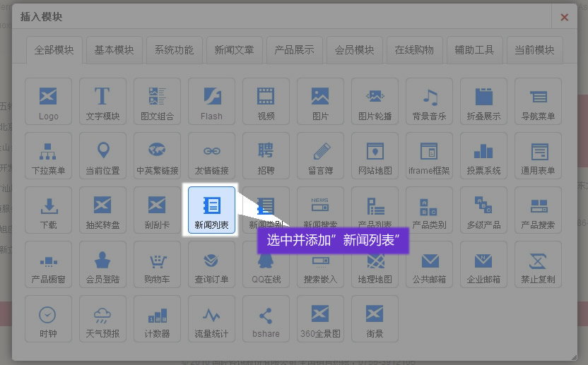Open the 辅助工具 tab

click(x=474, y=50)
